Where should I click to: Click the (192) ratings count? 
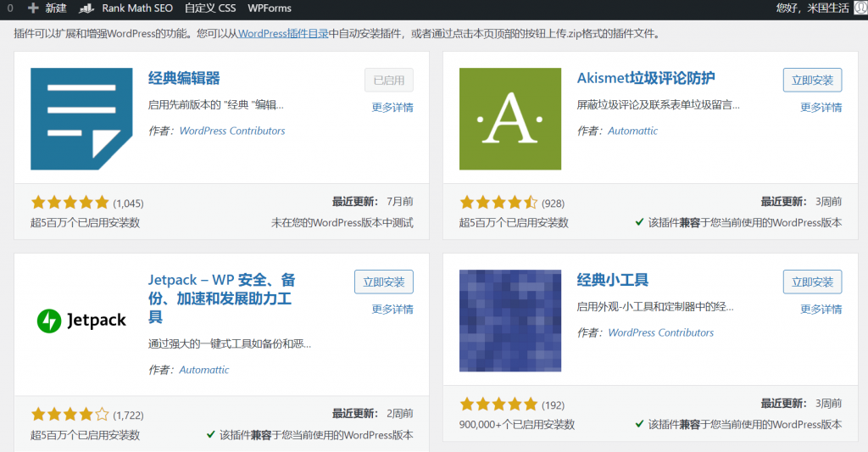[553, 405]
